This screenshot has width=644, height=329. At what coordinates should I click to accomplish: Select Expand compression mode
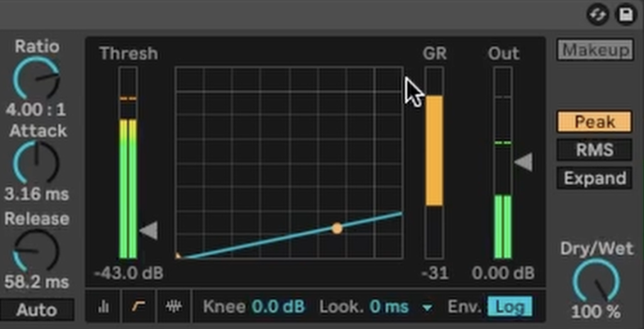[594, 178]
